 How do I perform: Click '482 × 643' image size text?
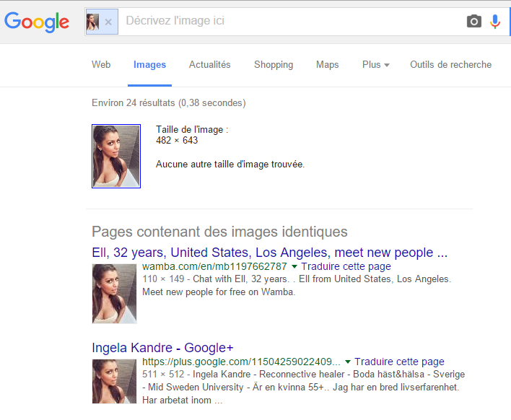[177, 141]
